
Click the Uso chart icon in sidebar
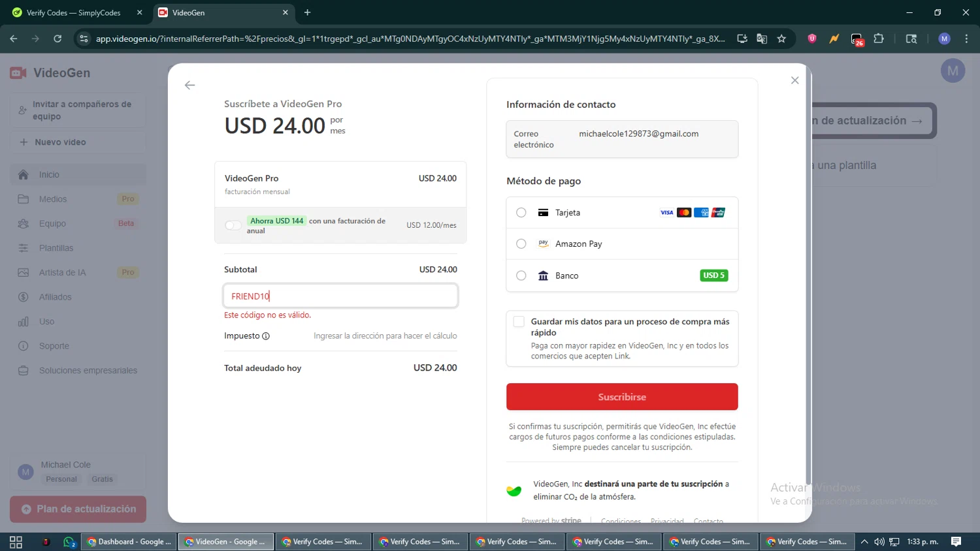click(24, 321)
